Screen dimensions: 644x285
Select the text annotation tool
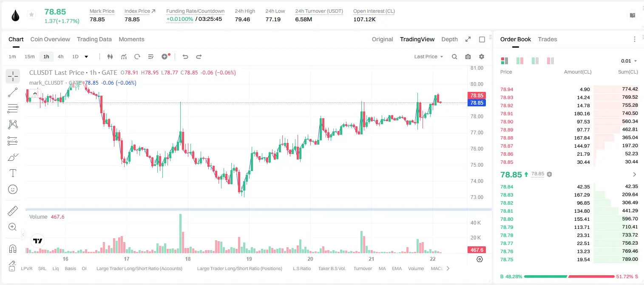(x=13, y=173)
